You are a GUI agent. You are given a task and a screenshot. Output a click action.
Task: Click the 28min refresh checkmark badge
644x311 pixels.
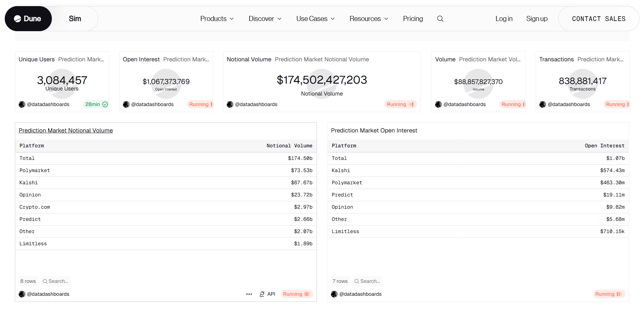pos(96,104)
